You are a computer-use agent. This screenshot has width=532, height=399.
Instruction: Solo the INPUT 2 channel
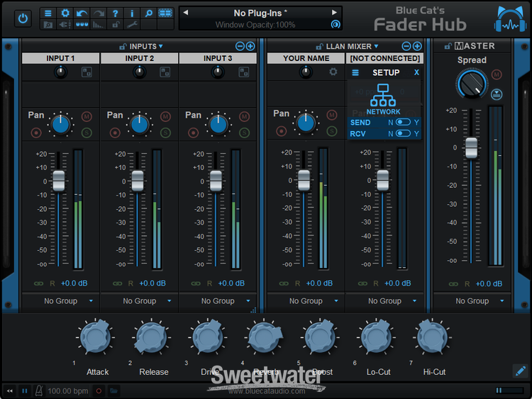tap(165, 132)
